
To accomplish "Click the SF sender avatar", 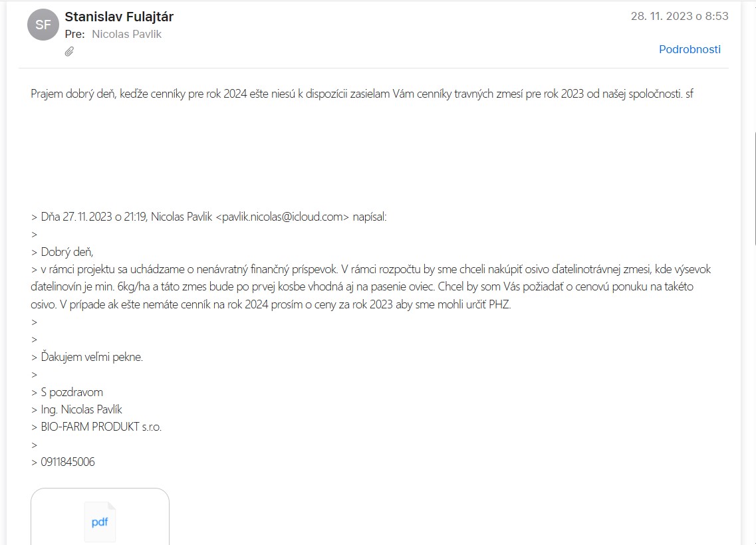I will pyautogui.click(x=43, y=25).
